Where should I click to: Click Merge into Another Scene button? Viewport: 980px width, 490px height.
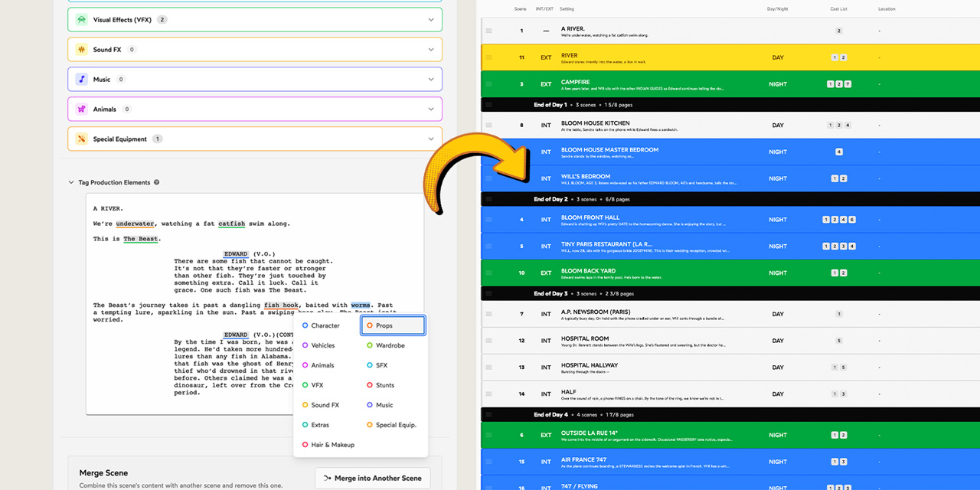point(373,479)
